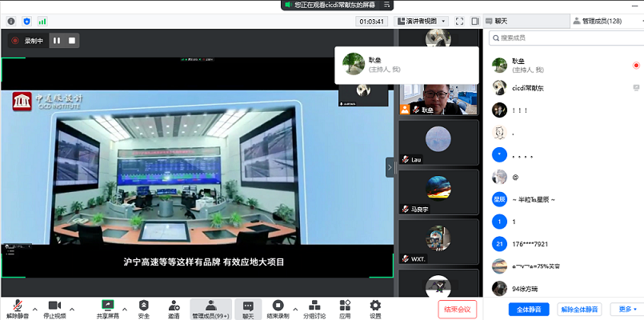The width and height of the screenshot is (644, 320).
Task: Click the End Meeting (结束会议) button
Action: (x=458, y=309)
